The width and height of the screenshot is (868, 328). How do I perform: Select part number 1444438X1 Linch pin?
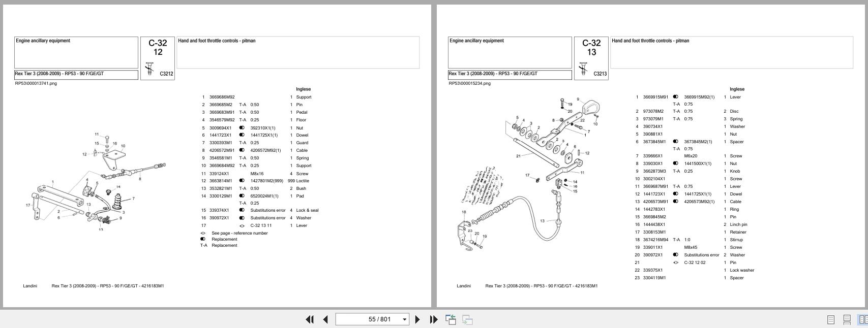click(654, 224)
